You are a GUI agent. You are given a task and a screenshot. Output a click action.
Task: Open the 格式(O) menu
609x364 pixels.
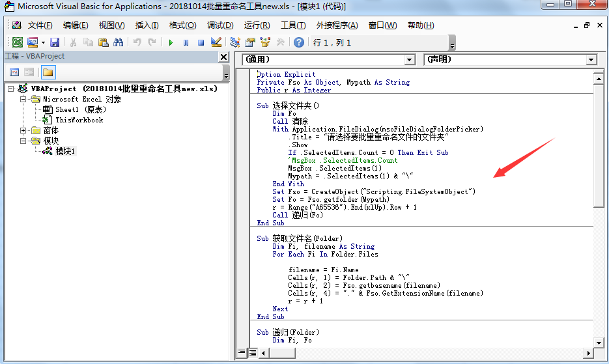click(x=182, y=25)
